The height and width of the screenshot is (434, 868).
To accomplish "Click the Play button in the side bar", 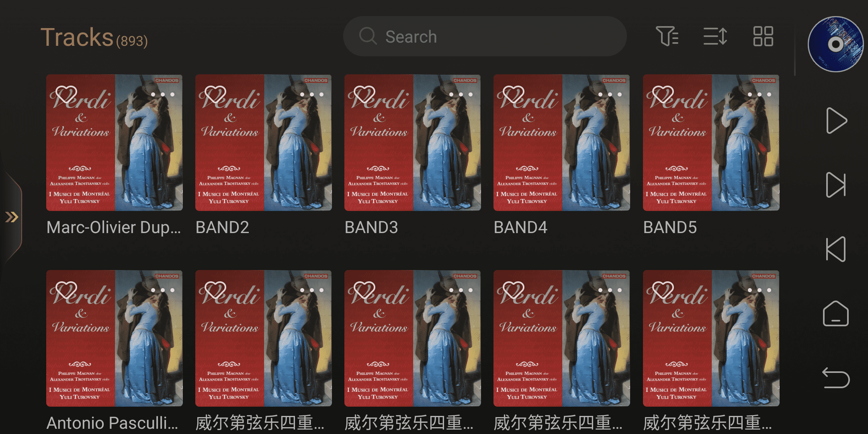I will [836, 121].
